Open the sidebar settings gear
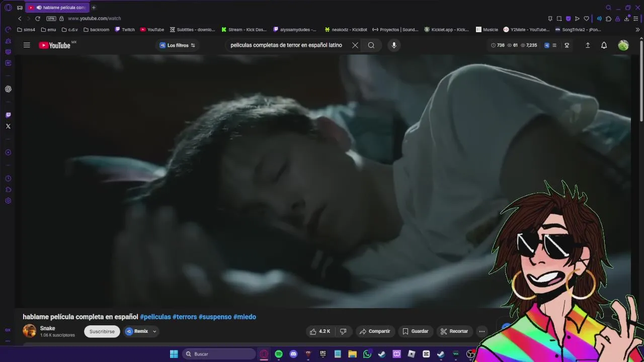The width and height of the screenshot is (644, 362). coord(8,201)
